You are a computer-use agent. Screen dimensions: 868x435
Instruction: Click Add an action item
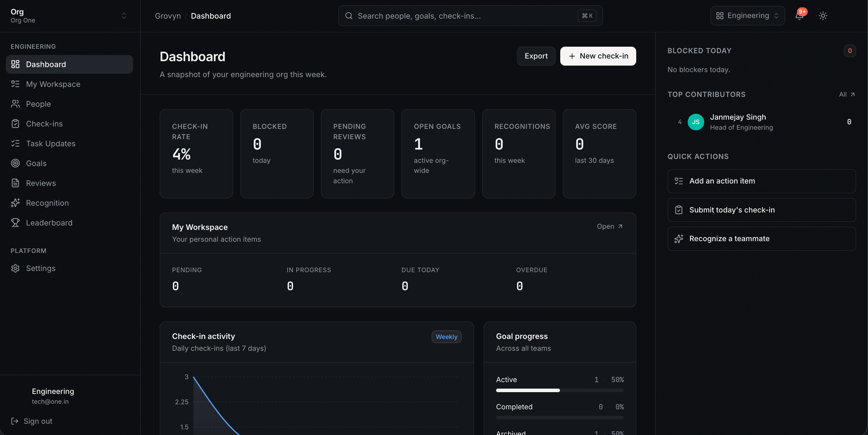coord(761,181)
